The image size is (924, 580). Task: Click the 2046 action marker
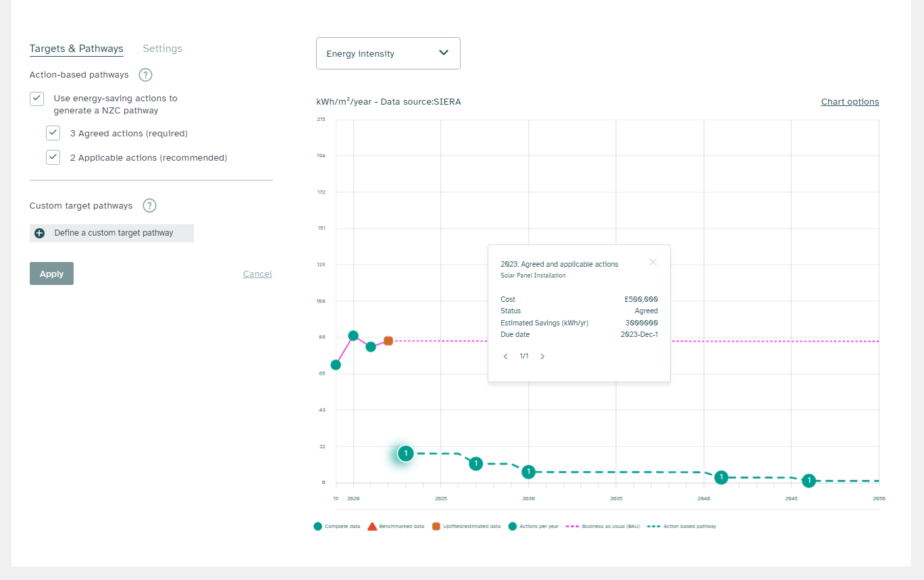click(x=808, y=481)
